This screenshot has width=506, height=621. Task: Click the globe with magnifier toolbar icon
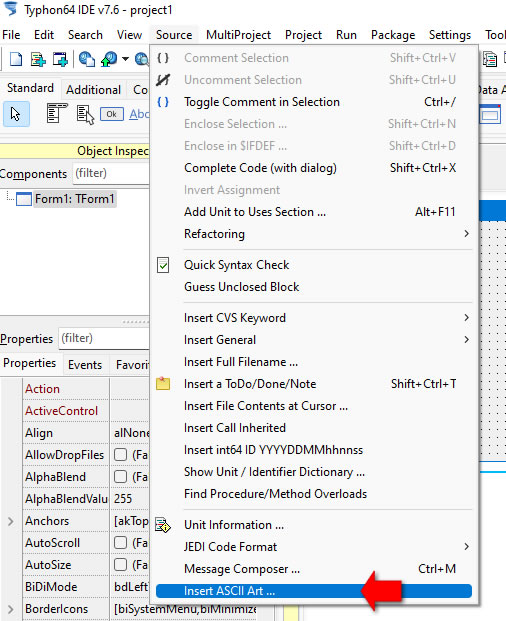click(141, 59)
